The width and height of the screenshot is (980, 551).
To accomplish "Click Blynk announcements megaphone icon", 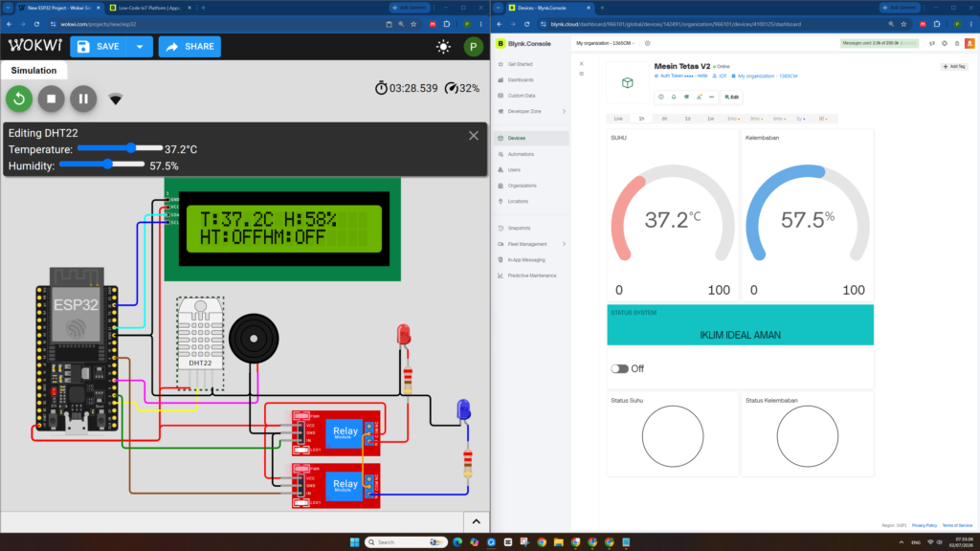I will (932, 44).
